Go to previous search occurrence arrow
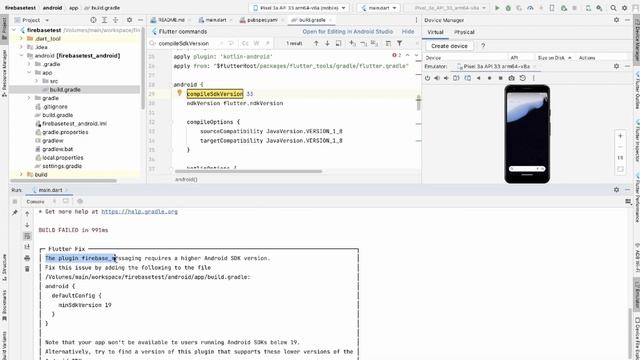 (x=316, y=43)
